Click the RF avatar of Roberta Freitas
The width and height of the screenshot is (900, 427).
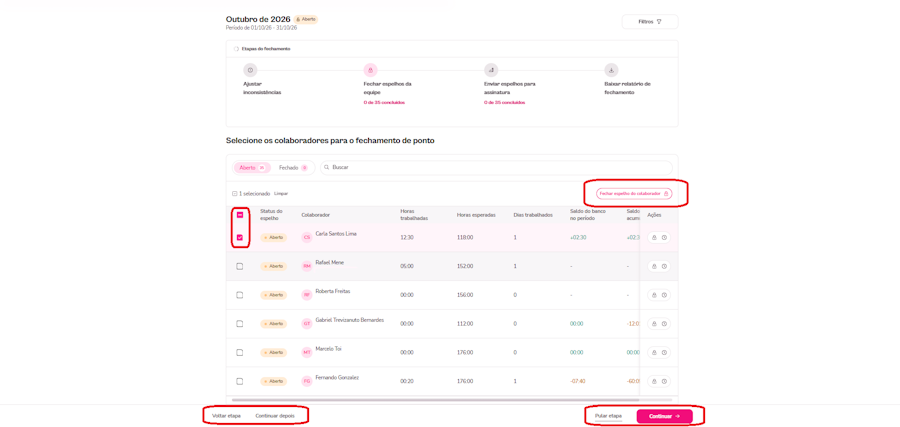[x=307, y=295]
